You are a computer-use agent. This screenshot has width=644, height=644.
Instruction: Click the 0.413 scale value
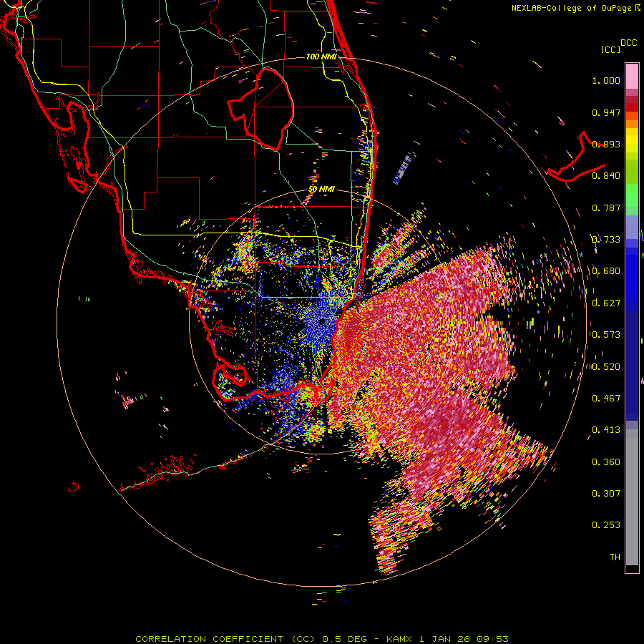(x=606, y=430)
